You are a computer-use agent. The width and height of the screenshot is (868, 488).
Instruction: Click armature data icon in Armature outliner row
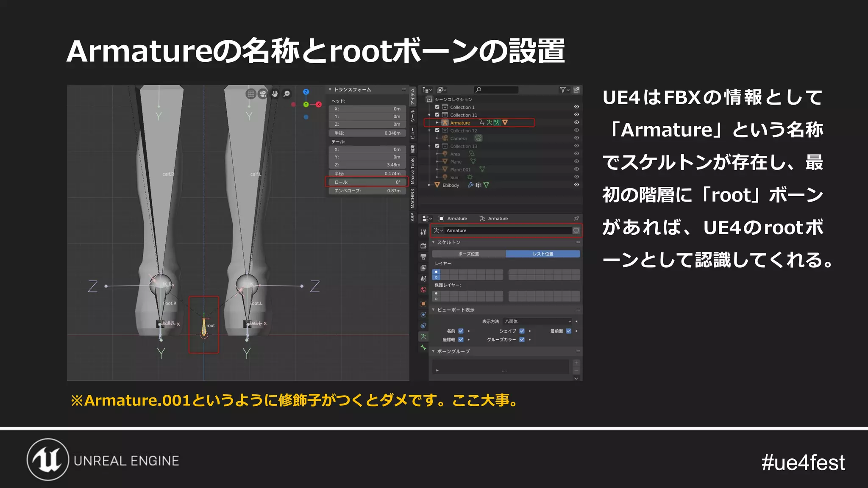[490, 122]
